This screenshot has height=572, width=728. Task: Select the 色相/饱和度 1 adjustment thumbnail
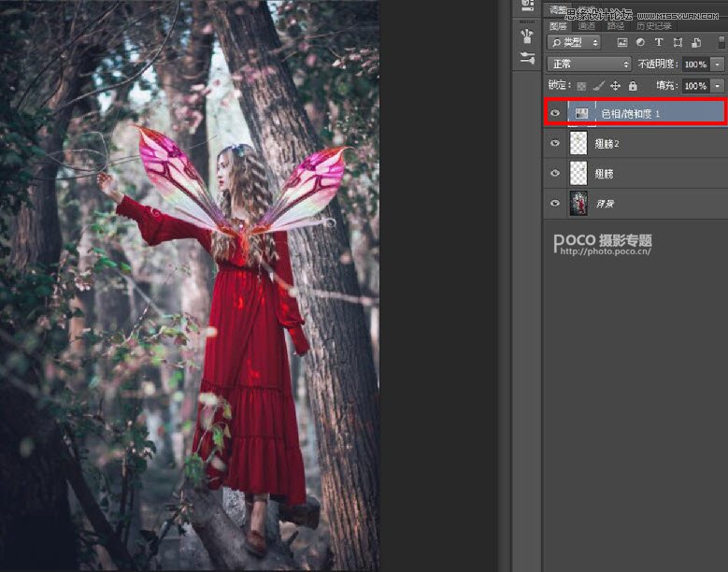pyautogui.click(x=582, y=113)
